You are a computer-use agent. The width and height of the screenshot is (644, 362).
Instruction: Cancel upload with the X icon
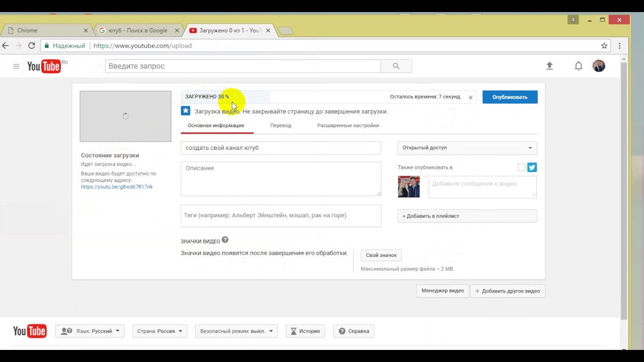pyautogui.click(x=470, y=98)
